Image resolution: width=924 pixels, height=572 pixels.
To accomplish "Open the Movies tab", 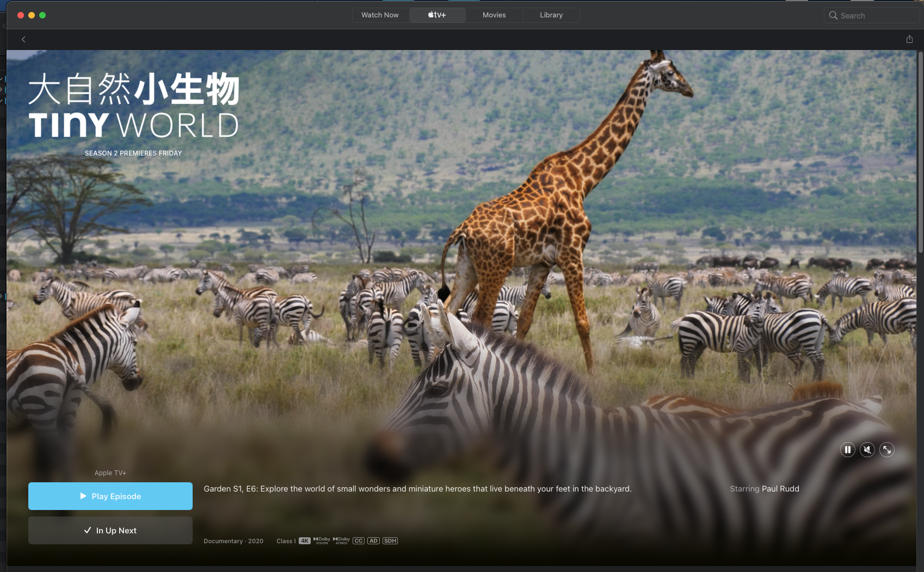I will point(494,15).
